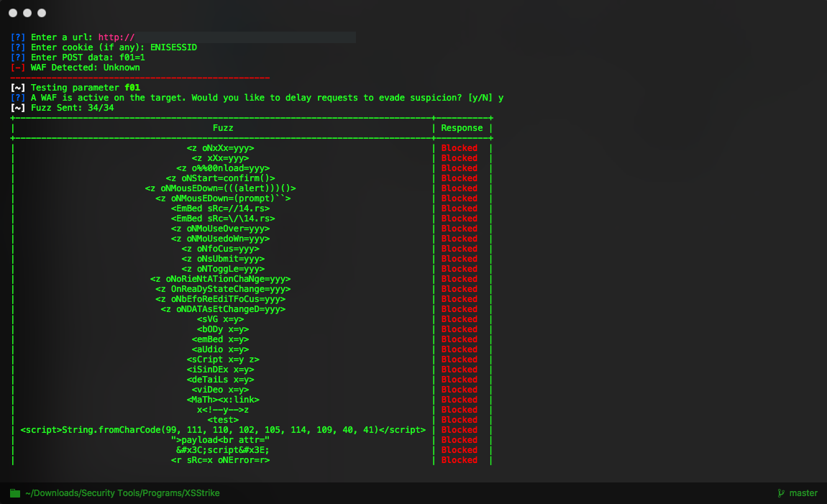This screenshot has width=827, height=504.
Task: Click Blocked response for <sVG x=y> row
Action: click(459, 319)
